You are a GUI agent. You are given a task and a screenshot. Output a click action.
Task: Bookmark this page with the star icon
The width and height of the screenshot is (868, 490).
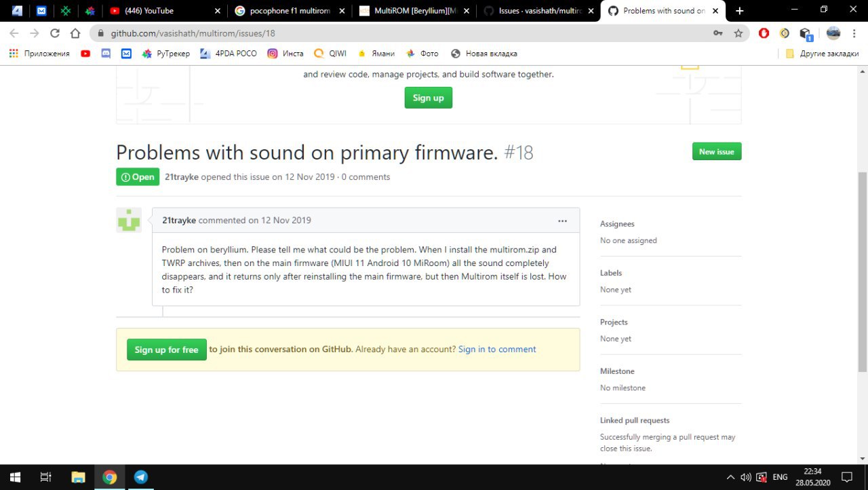pos(738,33)
